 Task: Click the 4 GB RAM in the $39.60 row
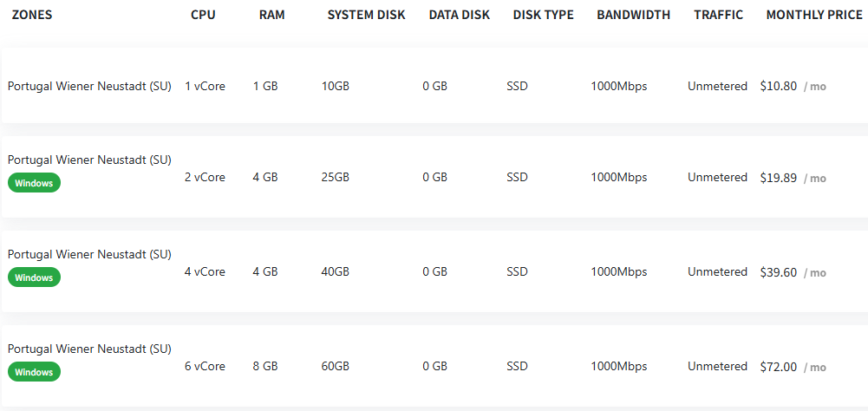[x=265, y=272]
